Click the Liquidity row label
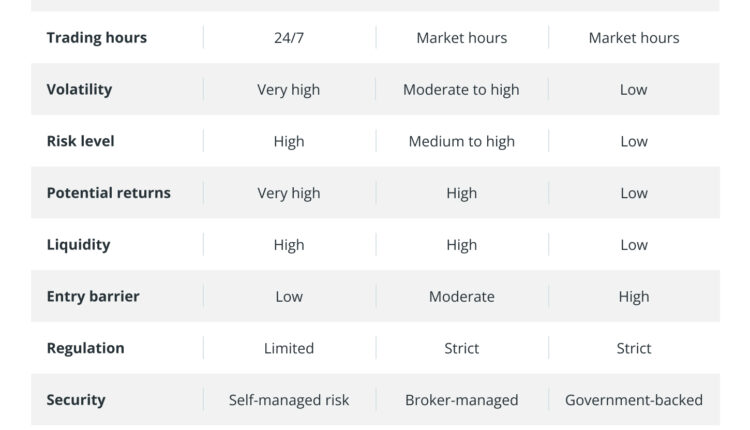Viewport: 750px width, 430px height. 78,245
